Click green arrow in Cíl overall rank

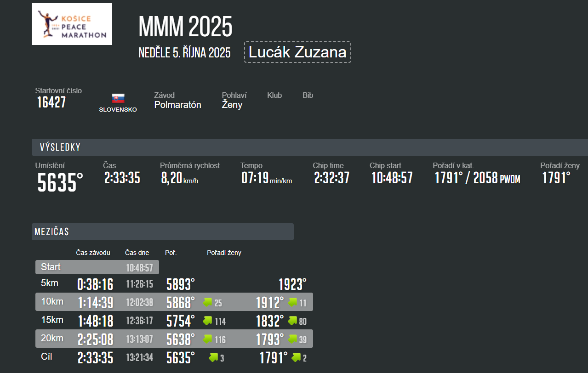point(213,357)
